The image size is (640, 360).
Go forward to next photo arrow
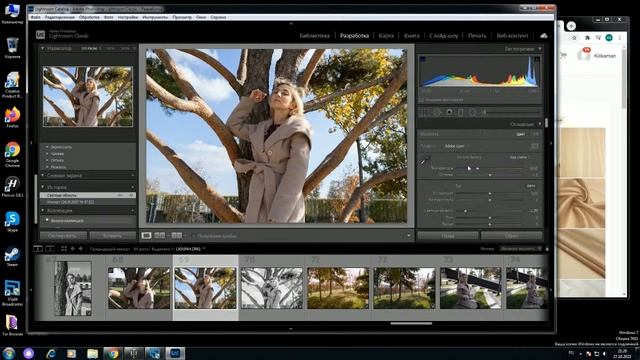click(80, 249)
